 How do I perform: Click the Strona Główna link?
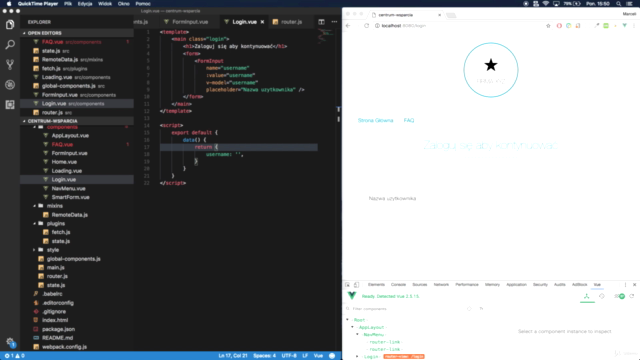[376, 120]
